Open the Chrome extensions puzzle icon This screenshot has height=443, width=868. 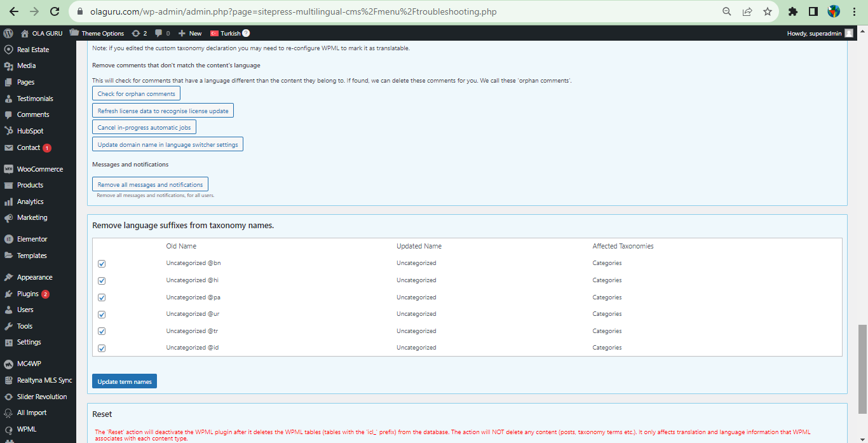[x=792, y=11]
